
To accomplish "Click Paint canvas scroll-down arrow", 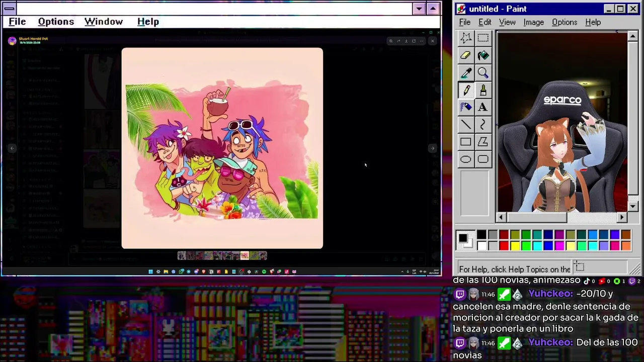I will click(633, 206).
